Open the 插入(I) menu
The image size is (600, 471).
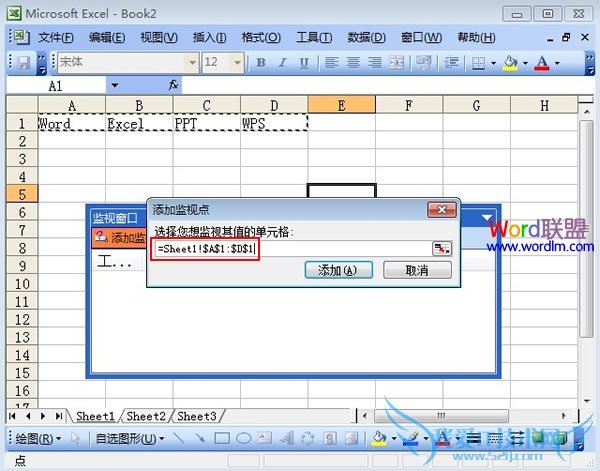click(209, 37)
